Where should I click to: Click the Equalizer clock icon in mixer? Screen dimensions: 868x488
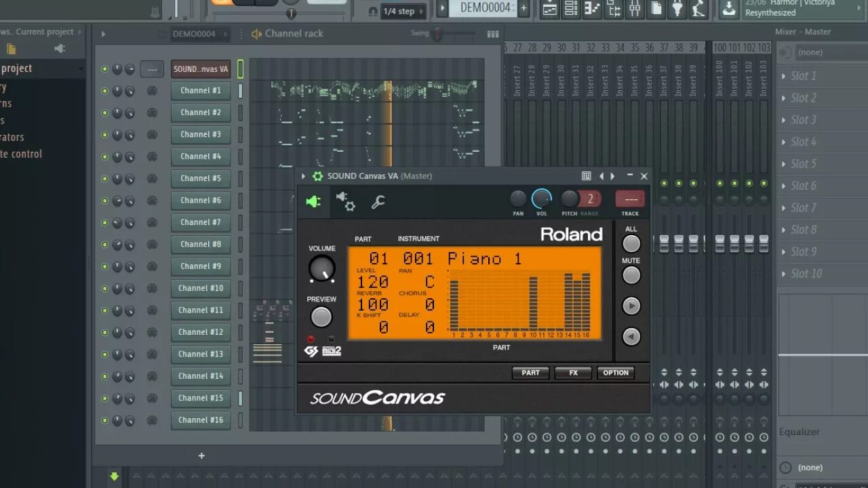coord(785,467)
